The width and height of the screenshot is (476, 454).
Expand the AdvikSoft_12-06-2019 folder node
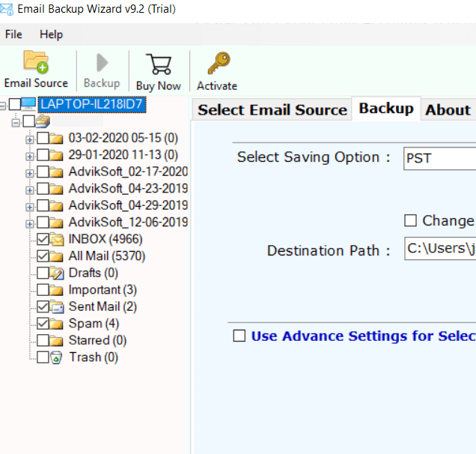[29, 224]
